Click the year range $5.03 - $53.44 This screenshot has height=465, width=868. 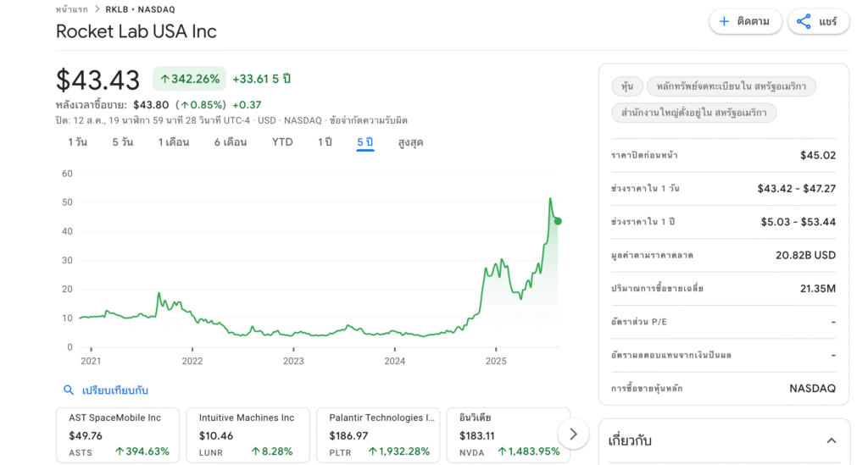click(x=798, y=222)
